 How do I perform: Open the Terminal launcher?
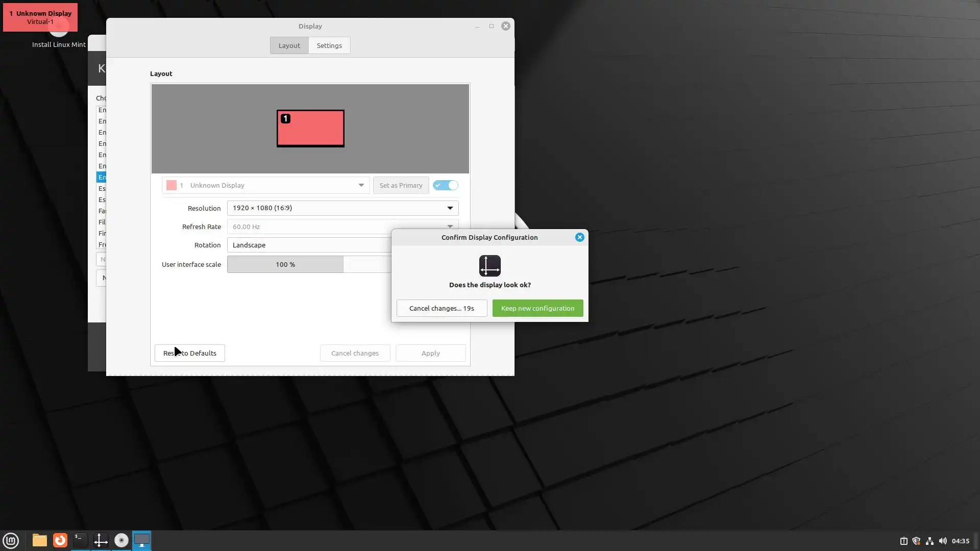coord(80,540)
